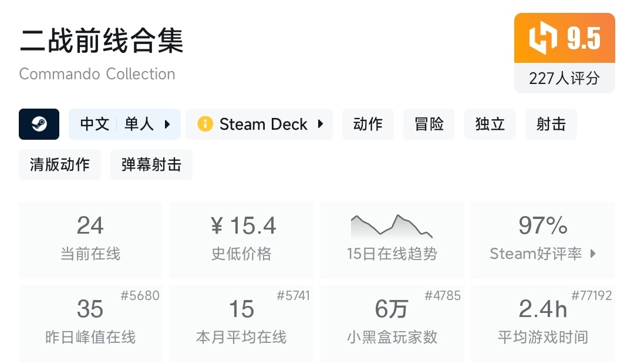634x364 pixels.
Task: Select the 射击 genre tag
Action: 551,124
